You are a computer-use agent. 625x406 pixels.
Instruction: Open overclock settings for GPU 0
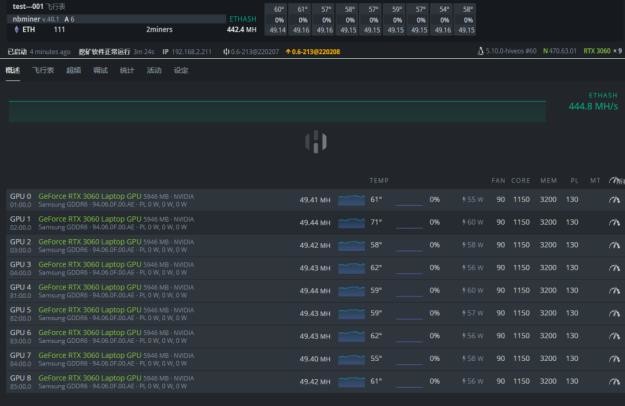(x=613, y=199)
